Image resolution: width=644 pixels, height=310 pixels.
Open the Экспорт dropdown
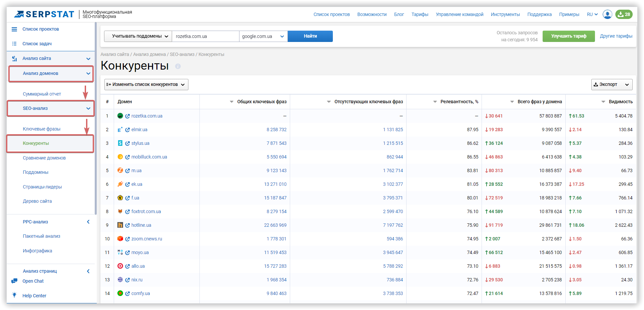point(612,85)
